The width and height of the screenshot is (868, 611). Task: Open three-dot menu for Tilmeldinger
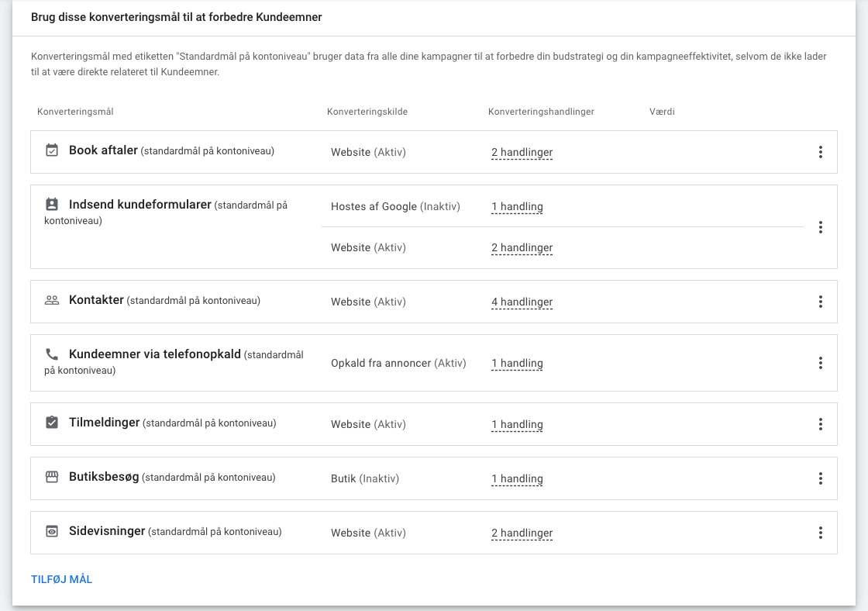(821, 424)
